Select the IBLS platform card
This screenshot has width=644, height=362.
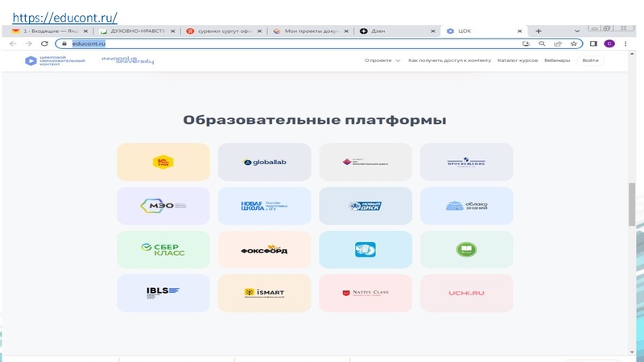click(163, 293)
